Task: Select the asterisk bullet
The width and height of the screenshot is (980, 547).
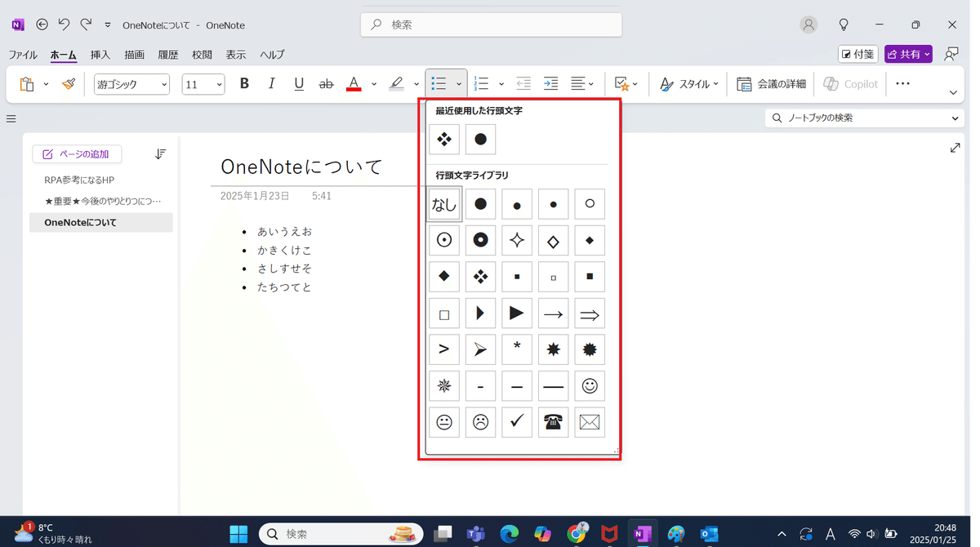Action: (517, 349)
